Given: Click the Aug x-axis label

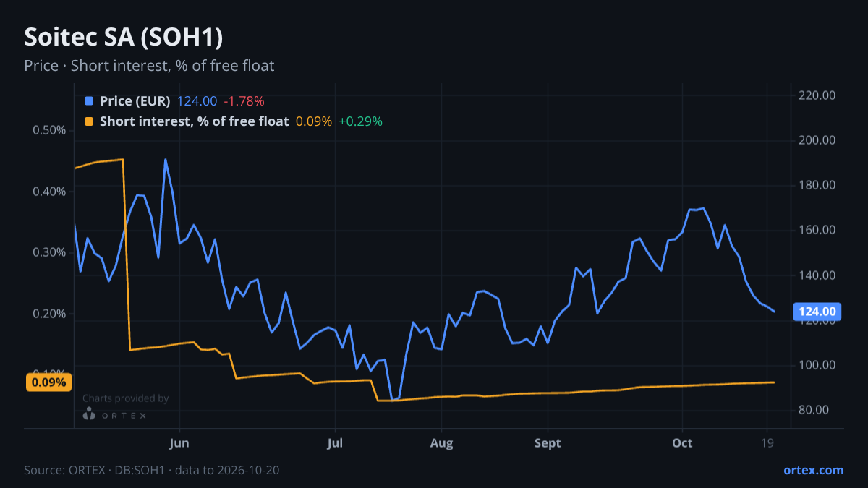Looking at the screenshot, I should coord(441,443).
